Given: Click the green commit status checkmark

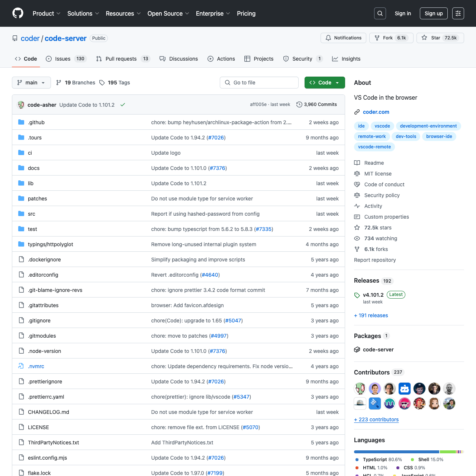Looking at the screenshot, I should click(x=123, y=105).
